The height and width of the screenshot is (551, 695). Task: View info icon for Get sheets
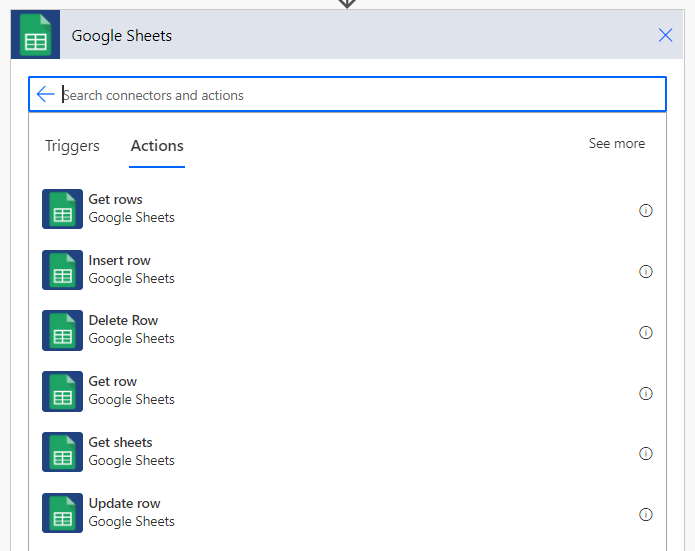coord(645,453)
